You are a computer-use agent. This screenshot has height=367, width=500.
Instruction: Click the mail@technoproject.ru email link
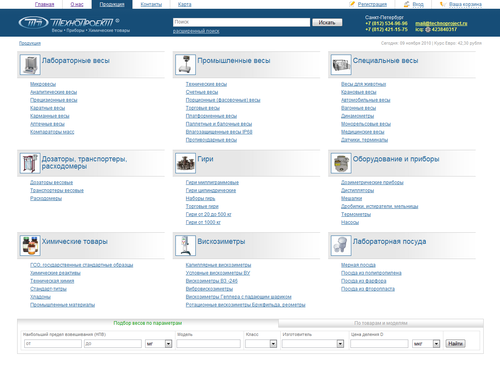coord(441,23)
